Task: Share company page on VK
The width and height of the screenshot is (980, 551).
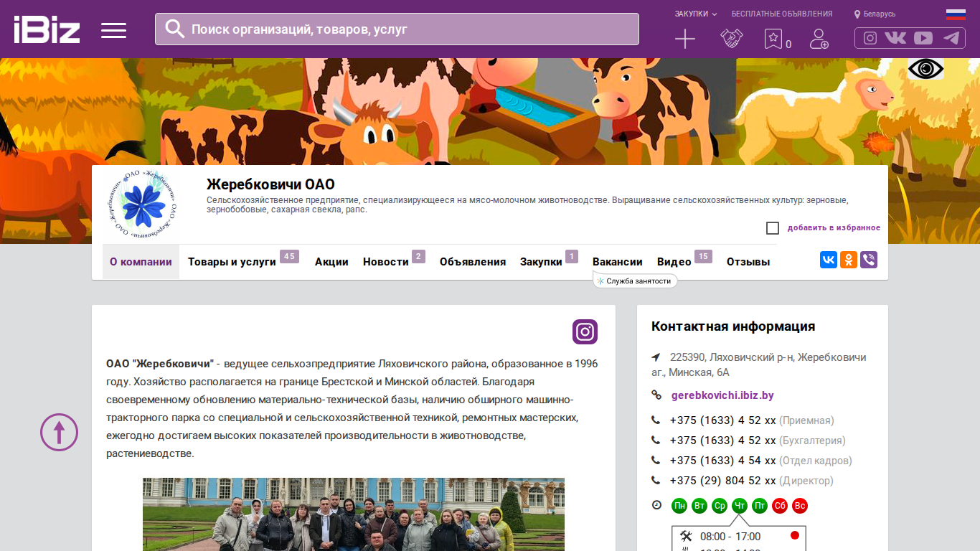Action: [x=829, y=260]
